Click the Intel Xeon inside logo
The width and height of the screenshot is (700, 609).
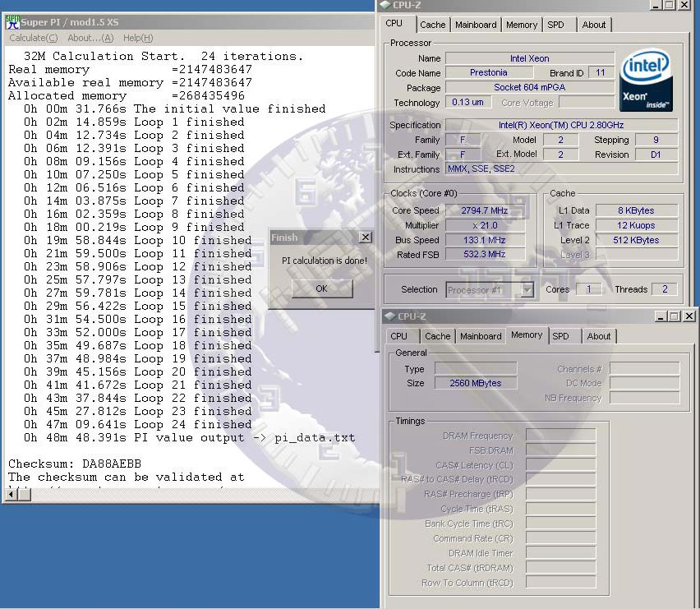pos(646,80)
